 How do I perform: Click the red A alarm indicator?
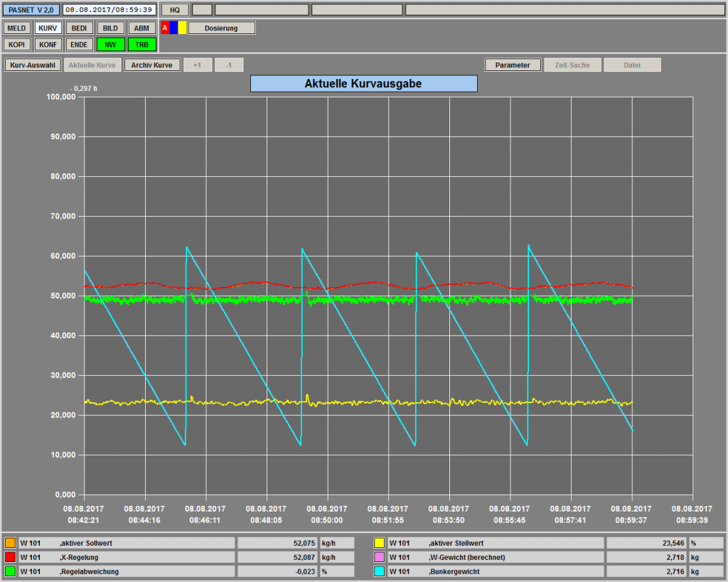click(x=165, y=28)
